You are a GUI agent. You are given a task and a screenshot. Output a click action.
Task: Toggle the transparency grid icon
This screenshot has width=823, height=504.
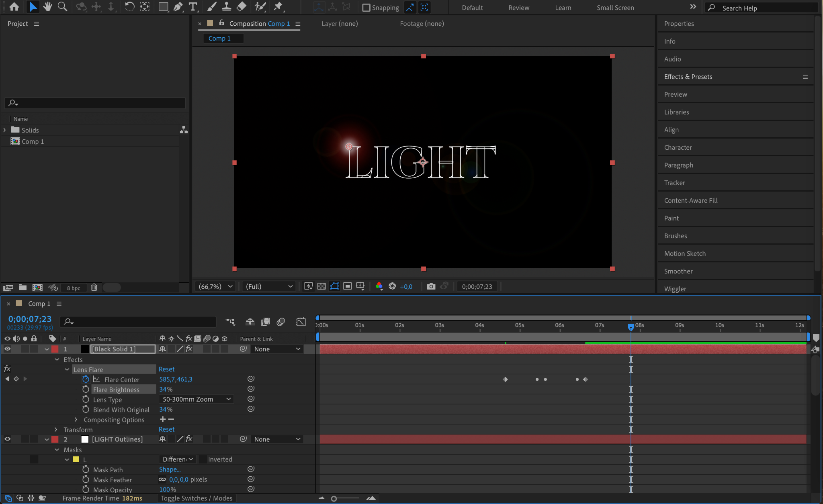click(321, 286)
